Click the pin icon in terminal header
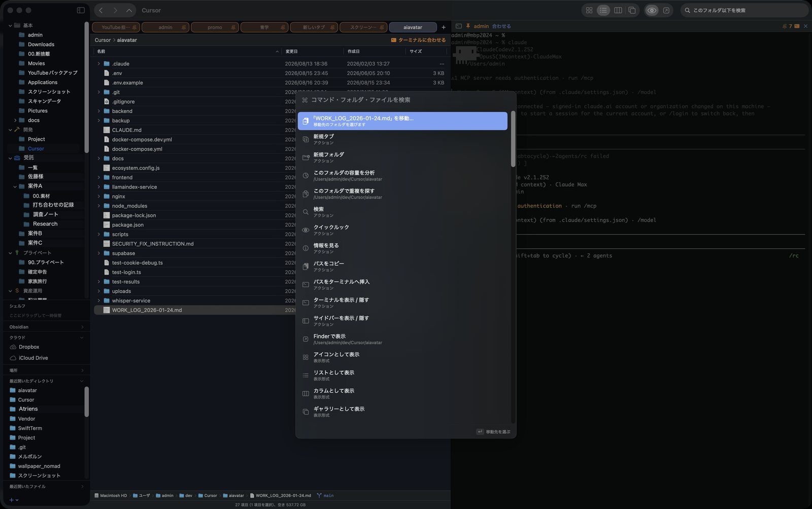Viewport: 812px width, 509px height. (x=468, y=26)
